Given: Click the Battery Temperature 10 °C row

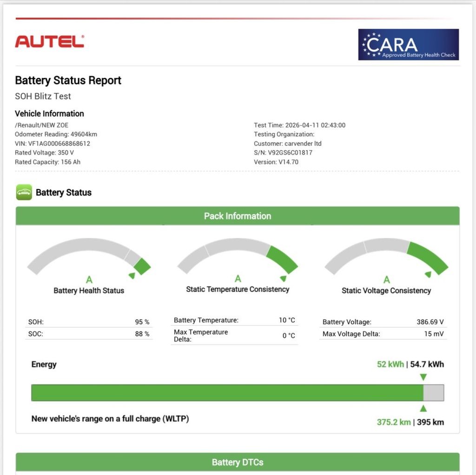Looking at the screenshot, I should coord(234,320).
